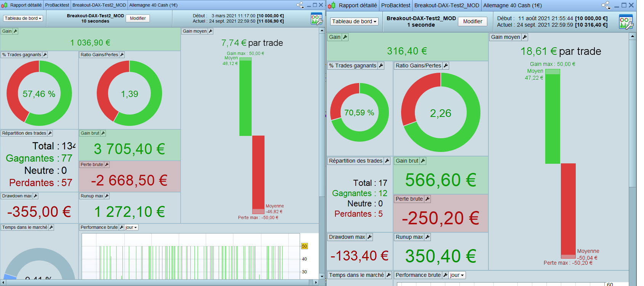Click Gain brut wrench in the 1 seconde report

tap(423, 161)
